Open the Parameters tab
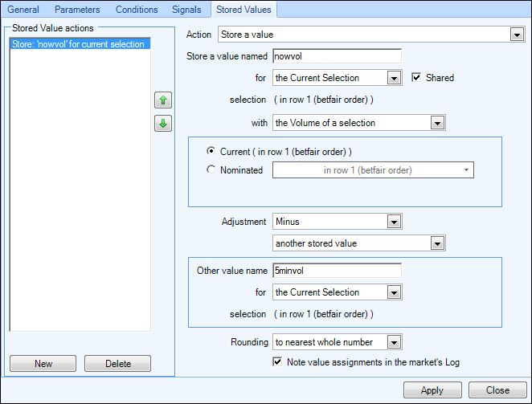The height and width of the screenshot is (404, 532). pyautogui.click(x=77, y=10)
